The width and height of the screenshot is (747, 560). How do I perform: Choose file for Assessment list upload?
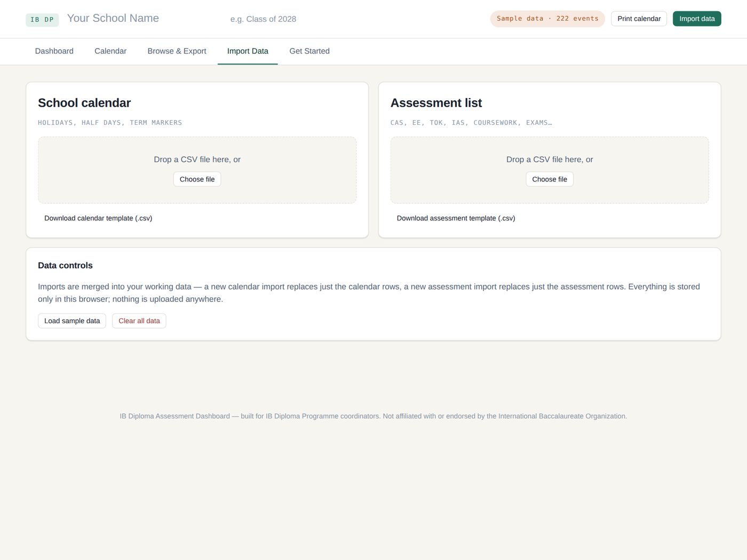550,179
